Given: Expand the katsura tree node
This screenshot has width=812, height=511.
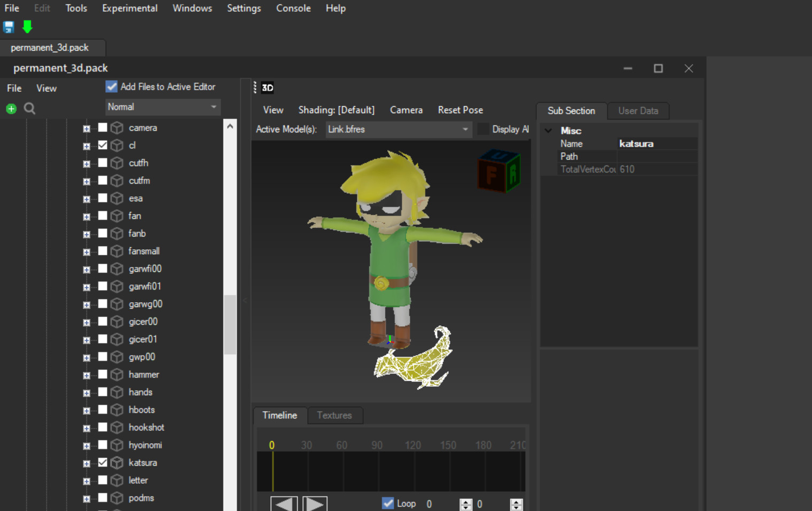Looking at the screenshot, I should 87,463.
